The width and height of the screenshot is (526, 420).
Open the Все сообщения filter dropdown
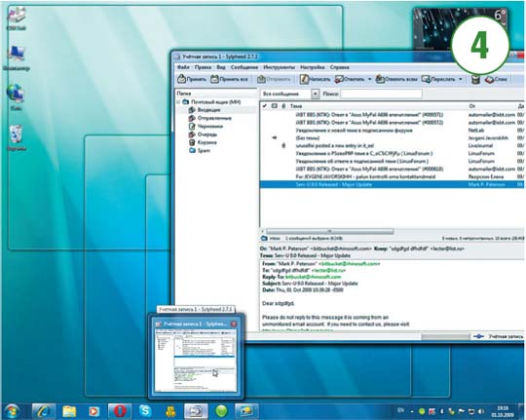click(315, 94)
